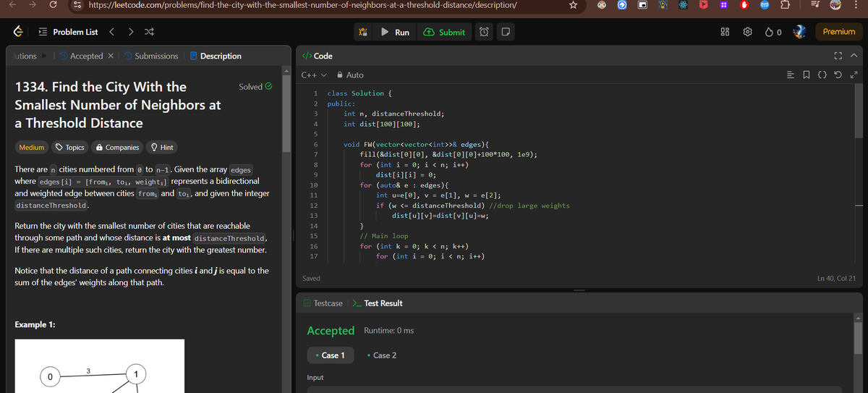Image resolution: width=868 pixels, height=393 pixels.
Task: Go to the previous problem arrow
Action: [111, 32]
